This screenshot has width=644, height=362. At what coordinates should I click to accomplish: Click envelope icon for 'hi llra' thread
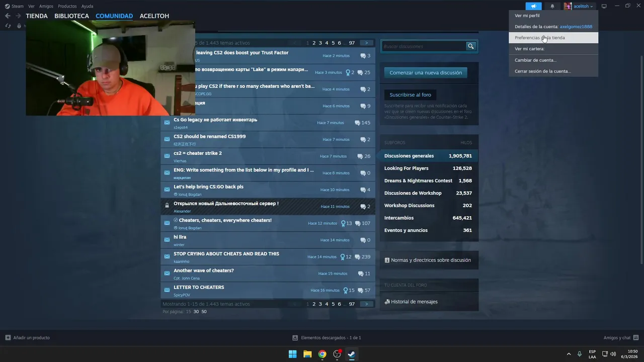[167, 240]
